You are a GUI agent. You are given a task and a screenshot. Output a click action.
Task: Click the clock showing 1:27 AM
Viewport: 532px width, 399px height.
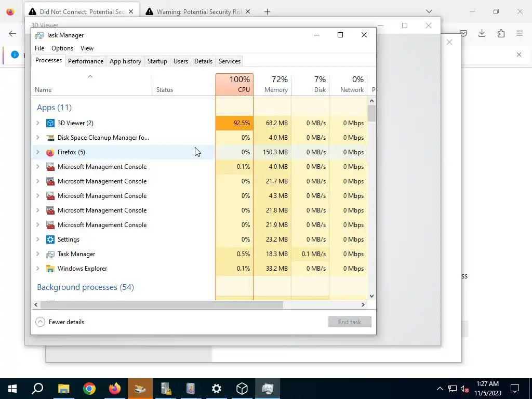tap(487, 384)
